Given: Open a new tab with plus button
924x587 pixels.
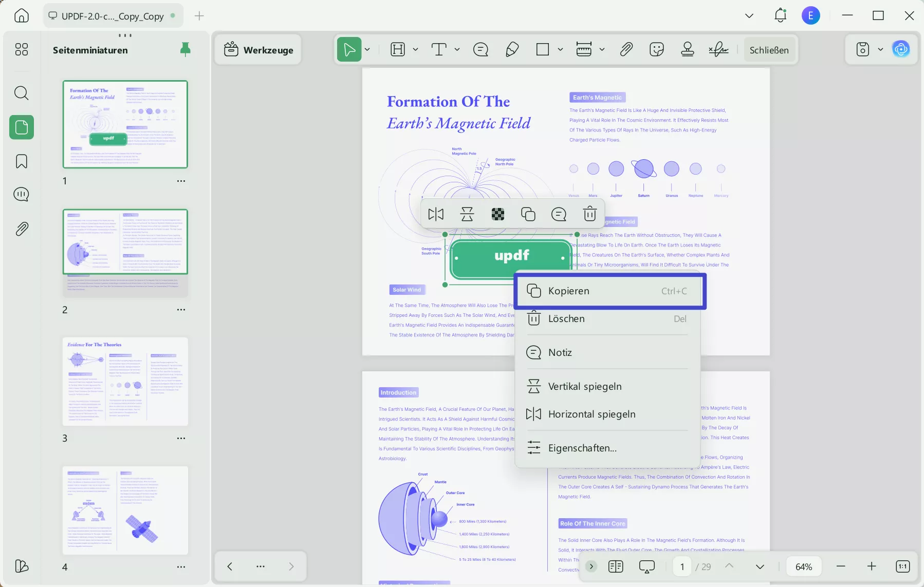Looking at the screenshot, I should [x=199, y=16].
